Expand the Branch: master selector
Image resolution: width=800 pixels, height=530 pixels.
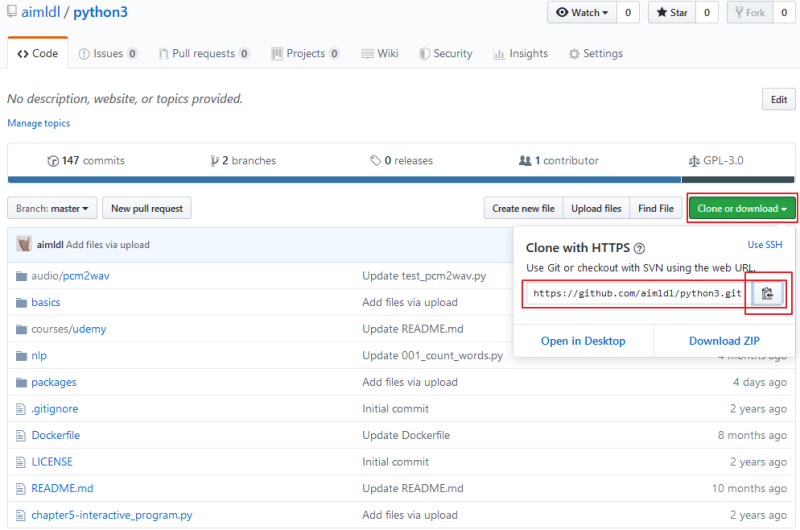click(x=52, y=208)
